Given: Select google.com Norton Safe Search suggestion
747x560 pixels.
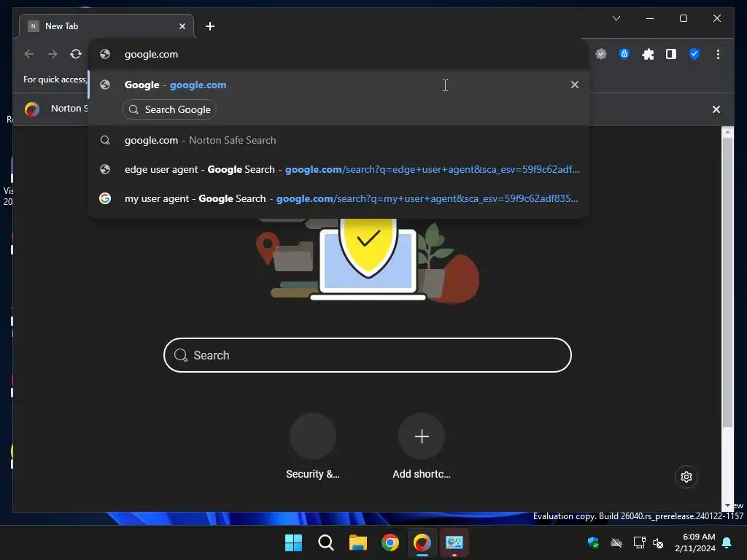Looking at the screenshot, I should [x=338, y=141].
